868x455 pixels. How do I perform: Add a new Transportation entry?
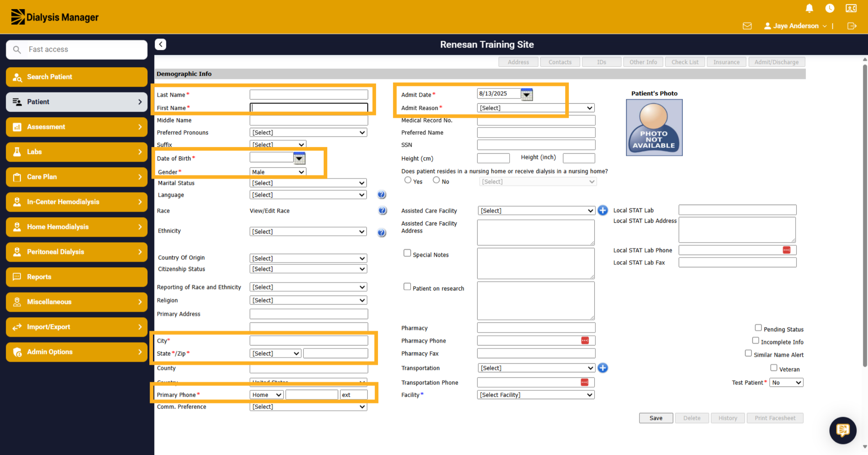click(603, 368)
